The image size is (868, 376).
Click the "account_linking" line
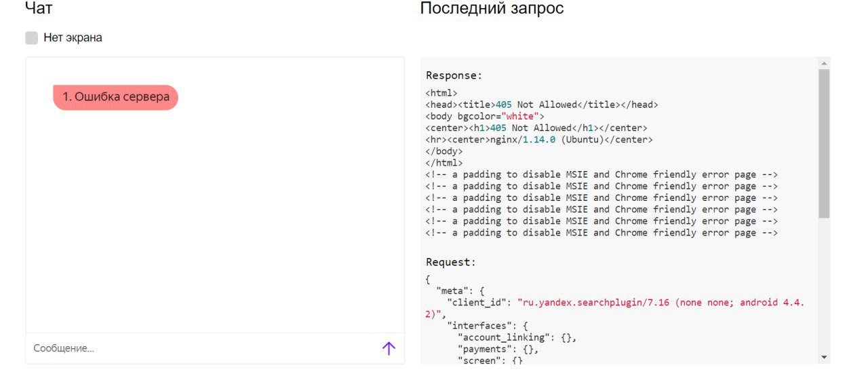(x=517, y=337)
